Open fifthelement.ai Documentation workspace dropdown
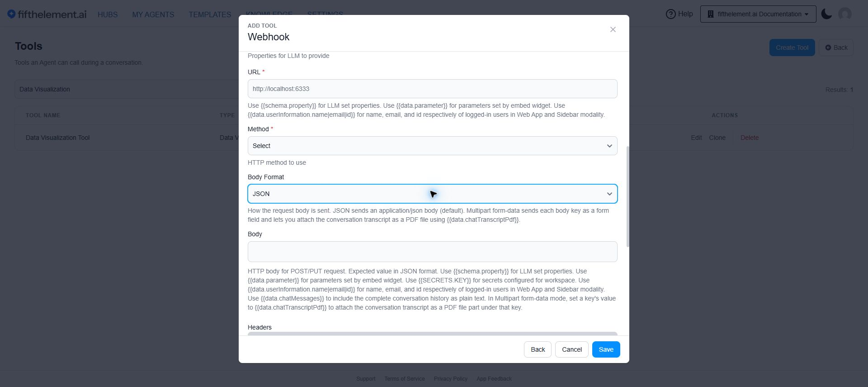 (758, 14)
